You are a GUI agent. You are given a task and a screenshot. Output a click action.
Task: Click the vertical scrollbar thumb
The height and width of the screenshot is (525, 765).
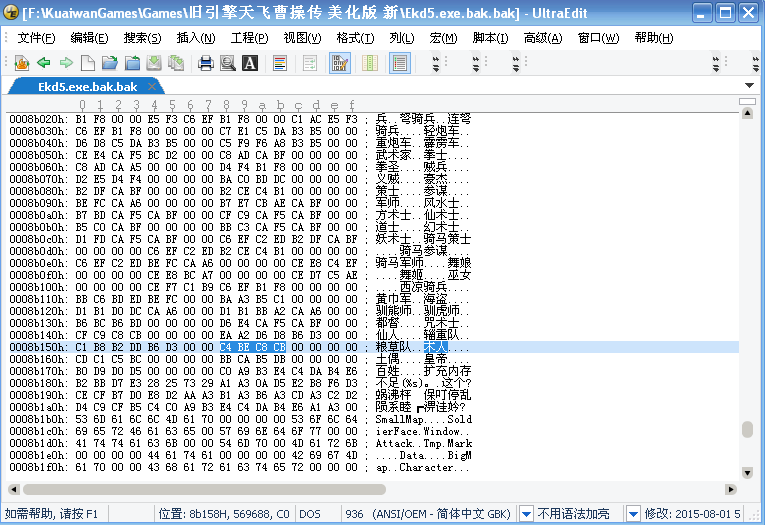[x=748, y=429]
